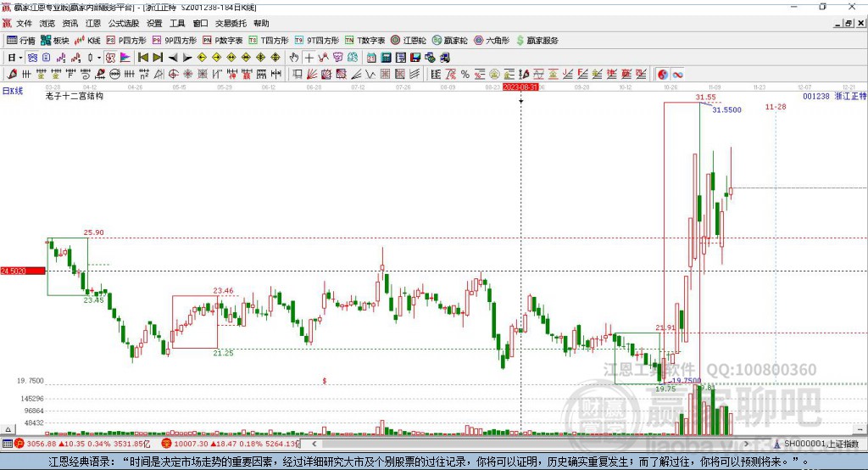Select the Gann fan lines tool

point(312,75)
